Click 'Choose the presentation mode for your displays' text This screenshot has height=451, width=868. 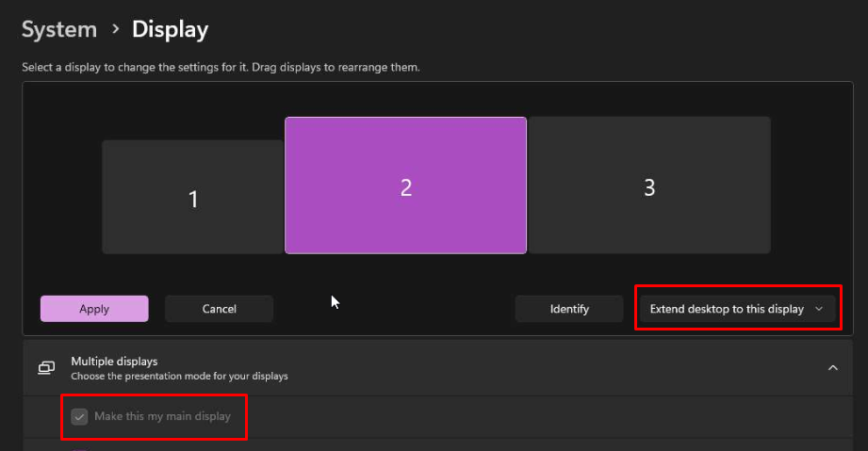(x=179, y=376)
